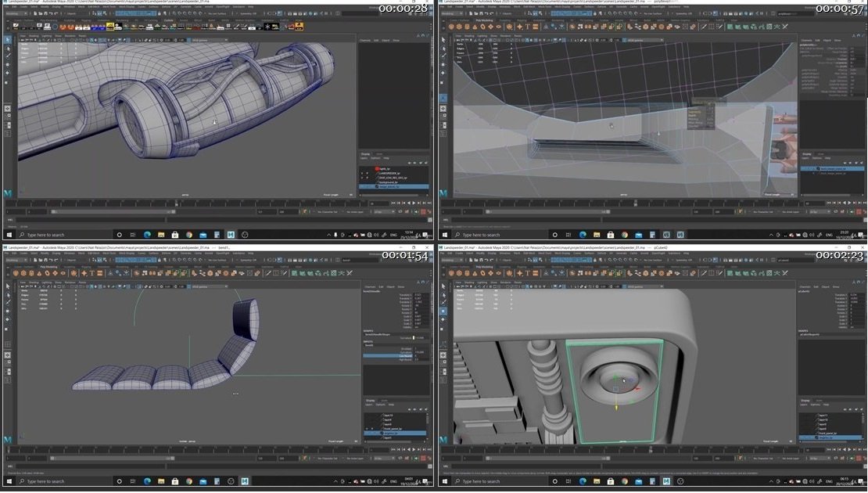Click the Type (T) tool in 00:02:23 shelf
Screen dimensions: 868x493
coord(528,273)
